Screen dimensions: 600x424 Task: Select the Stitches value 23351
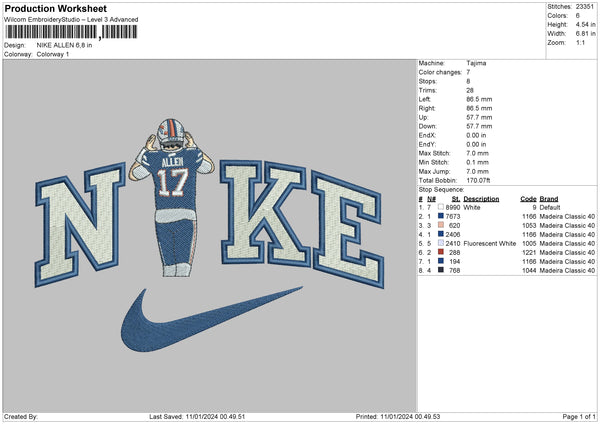(585, 7)
